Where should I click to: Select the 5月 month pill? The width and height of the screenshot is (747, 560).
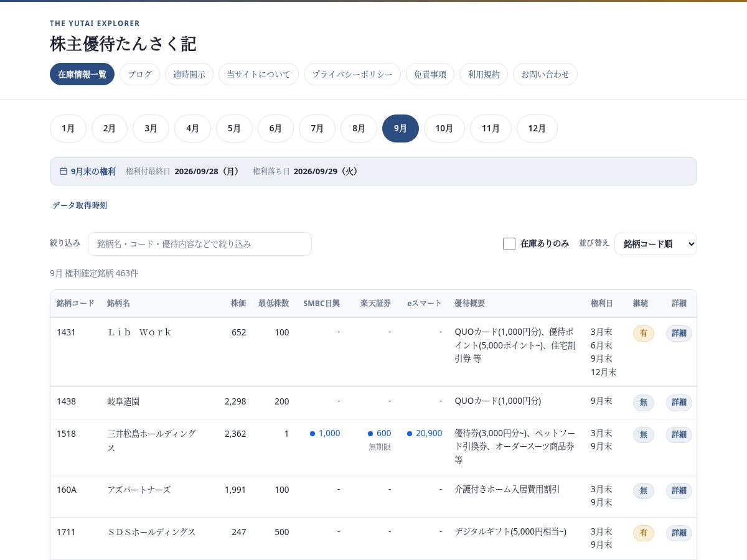tap(234, 128)
